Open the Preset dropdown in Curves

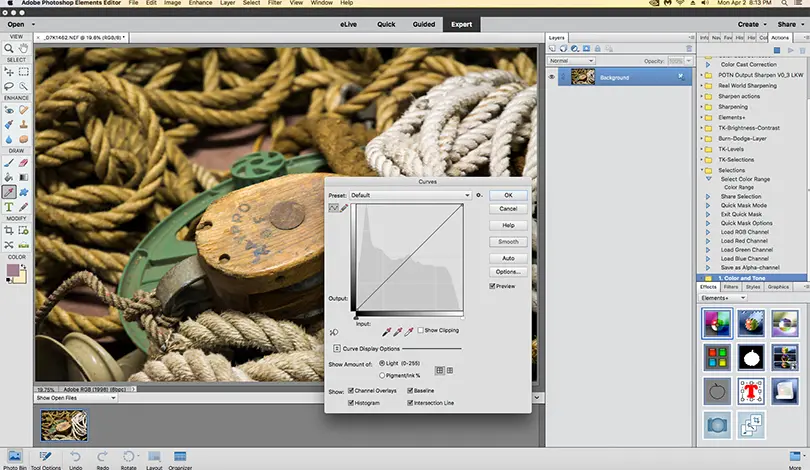point(410,195)
